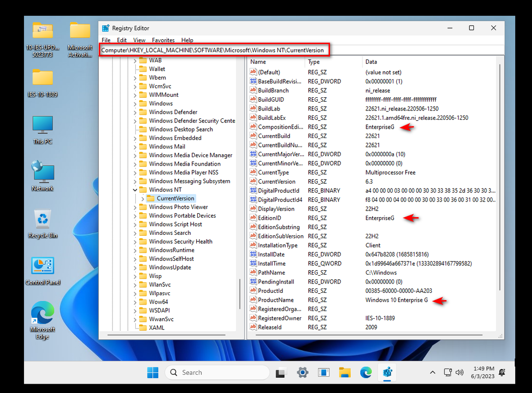The width and height of the screenshot is (532, 393).
Task: Select the This PC desktop icon
Action: click(x=42, y=130)
